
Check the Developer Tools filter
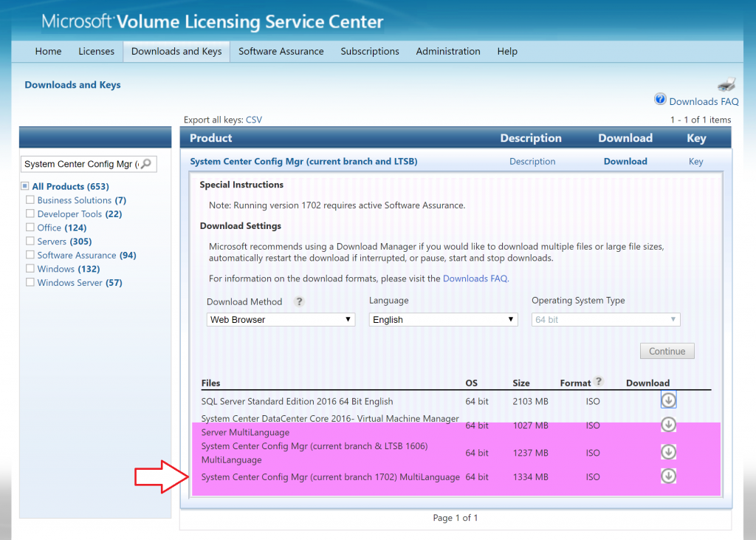click(x=30, y=213)
